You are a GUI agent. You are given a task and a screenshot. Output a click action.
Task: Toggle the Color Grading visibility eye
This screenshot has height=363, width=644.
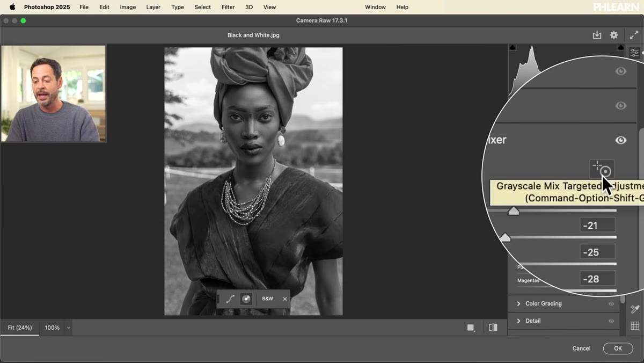[611, 303]
